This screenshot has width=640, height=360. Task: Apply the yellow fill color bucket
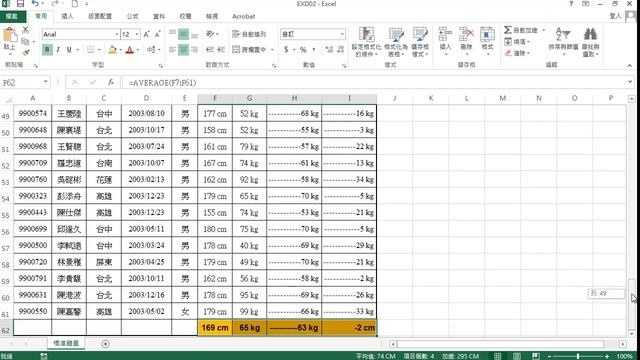[x=112, y=50]
